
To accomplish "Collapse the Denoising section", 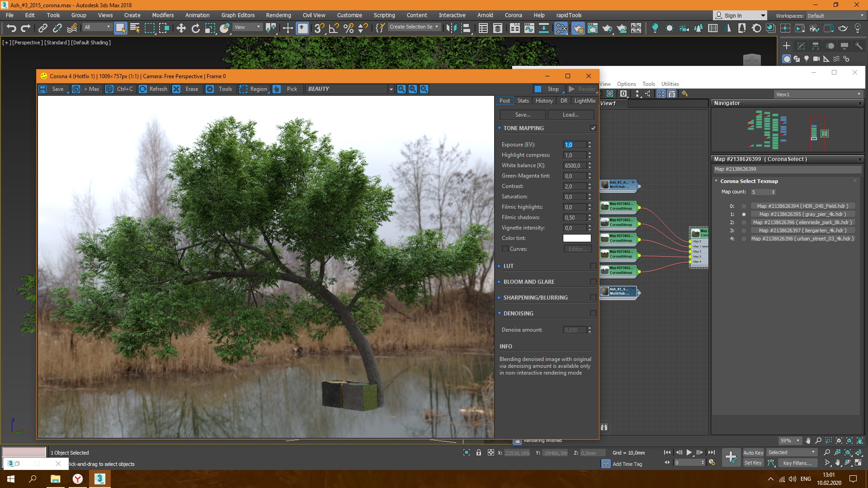I will [500, 314].
